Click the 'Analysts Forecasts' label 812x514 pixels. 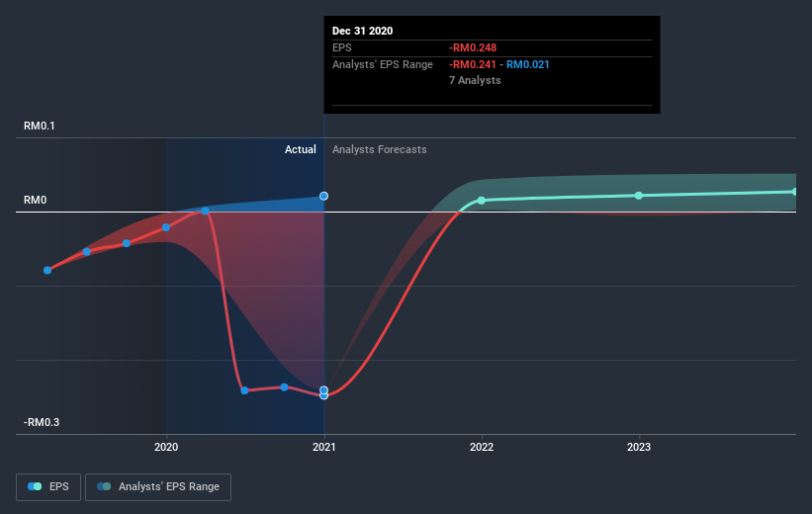pos(380,149)
